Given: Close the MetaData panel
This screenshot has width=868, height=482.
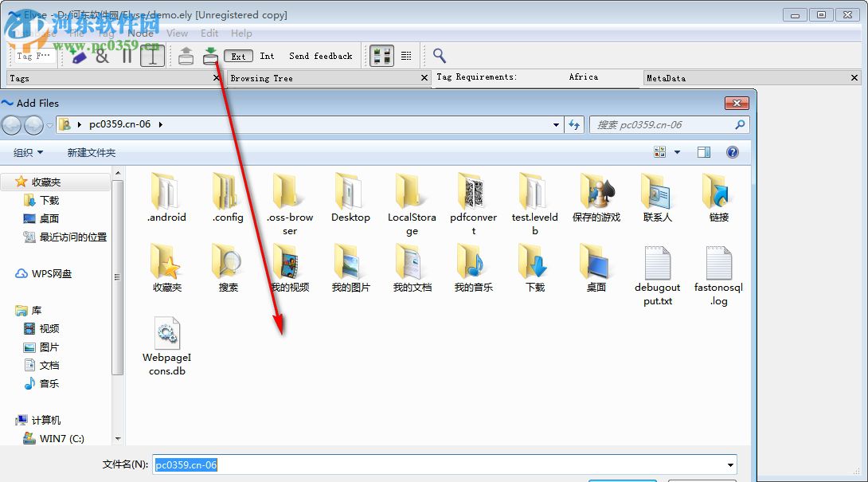Looking at the screenshot, I should (x=854, y=77).
